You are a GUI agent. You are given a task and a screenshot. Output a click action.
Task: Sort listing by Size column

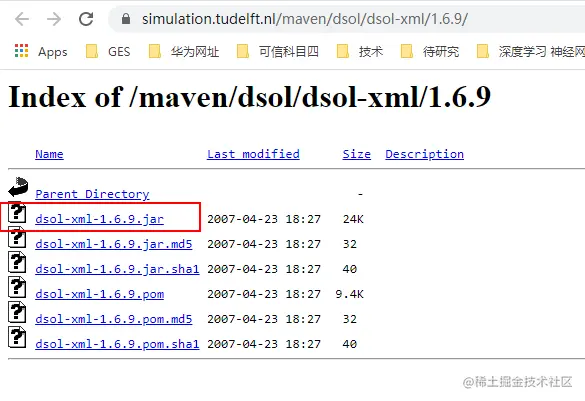(x=357, y=154)
